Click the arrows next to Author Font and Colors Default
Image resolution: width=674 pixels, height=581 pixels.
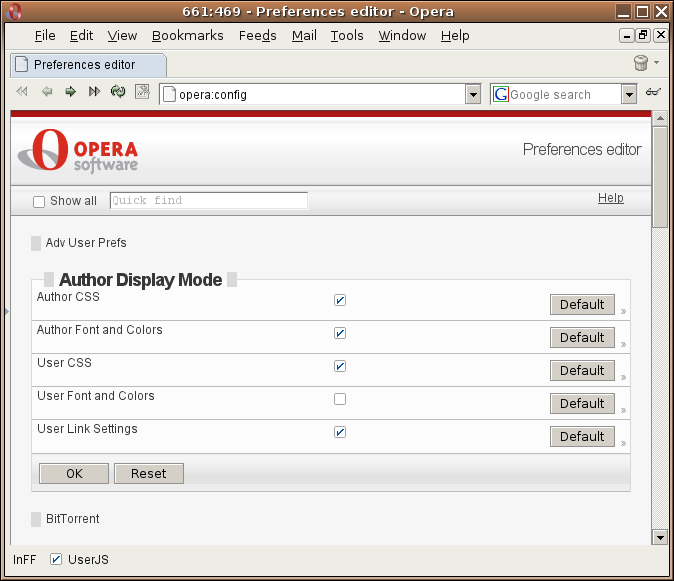pyautogui.click(x=623, y=344)
